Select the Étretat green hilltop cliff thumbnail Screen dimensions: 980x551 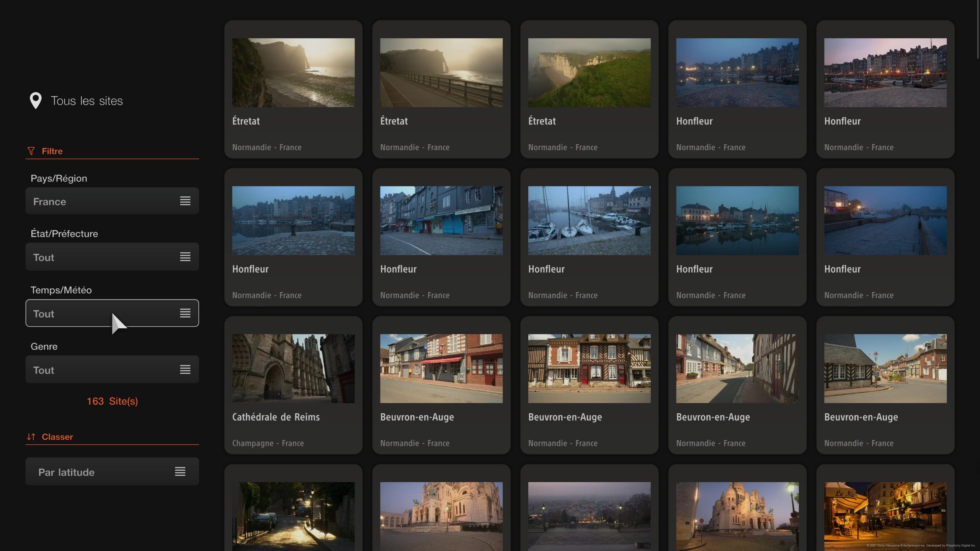590,72
